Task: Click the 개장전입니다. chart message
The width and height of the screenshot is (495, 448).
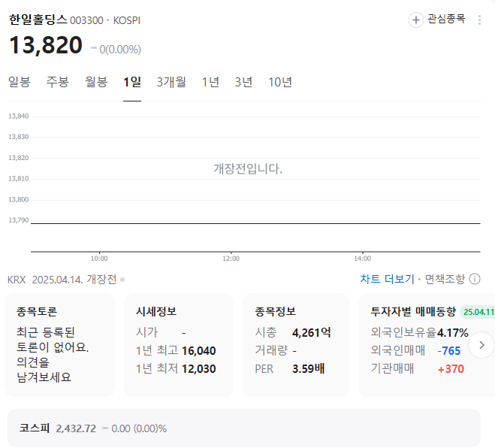Action: [248, 168]
